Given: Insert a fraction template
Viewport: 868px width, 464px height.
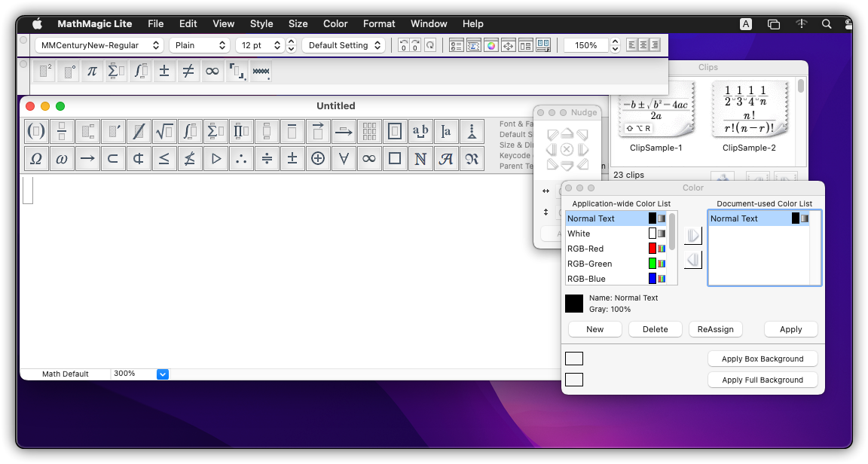Looking at the screenshot, I should point(62,132).
